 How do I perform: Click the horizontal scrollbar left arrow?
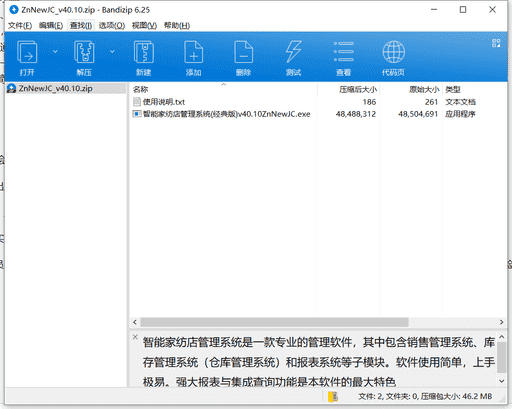(135, 322)
